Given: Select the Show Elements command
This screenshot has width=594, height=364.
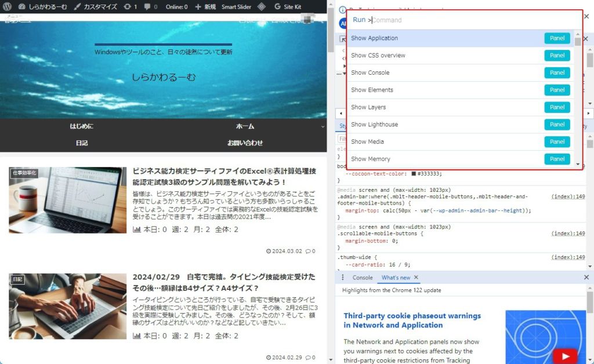Looking at the screenshot, I should [460, 90].
